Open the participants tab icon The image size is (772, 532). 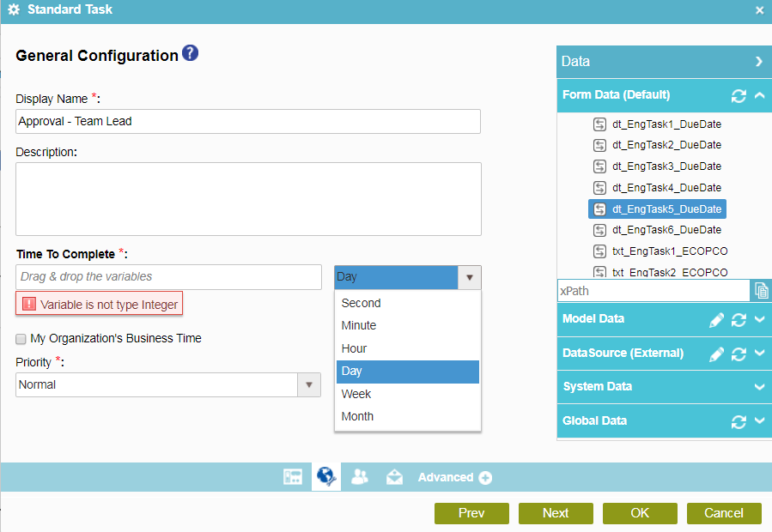[x=360, y=477]
